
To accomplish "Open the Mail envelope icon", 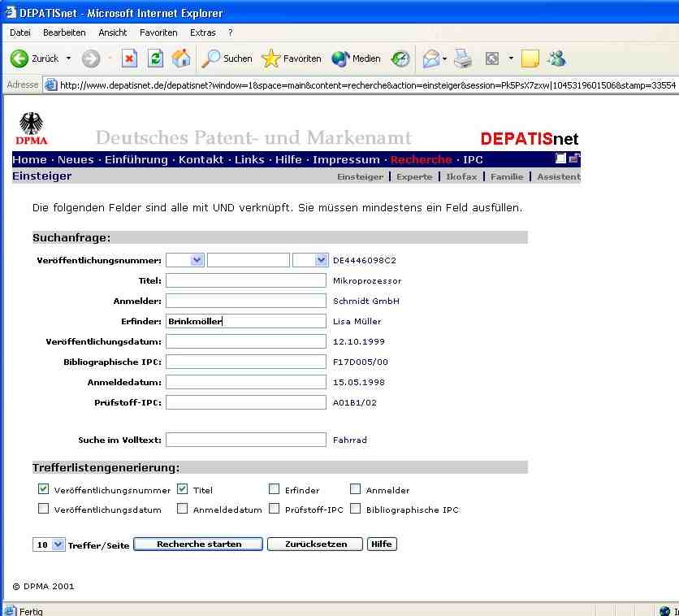I will pos(431,59).
